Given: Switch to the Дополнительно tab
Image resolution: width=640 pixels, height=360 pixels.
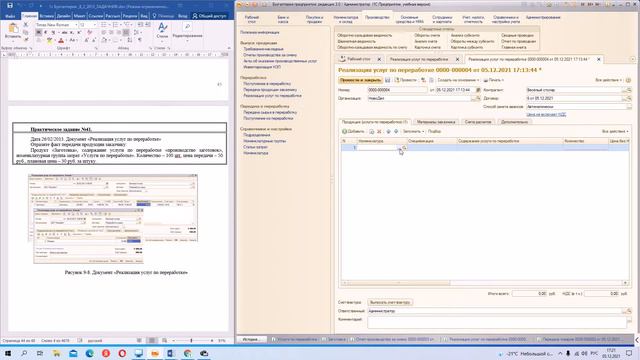Looking at the screenshot, I should pyautogui.click(x=514, y=122).
